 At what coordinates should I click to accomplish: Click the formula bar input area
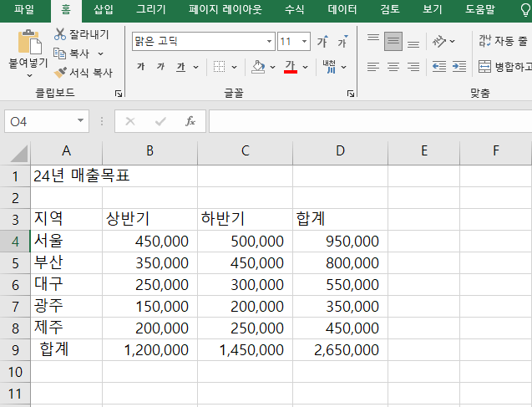[370, 121]
